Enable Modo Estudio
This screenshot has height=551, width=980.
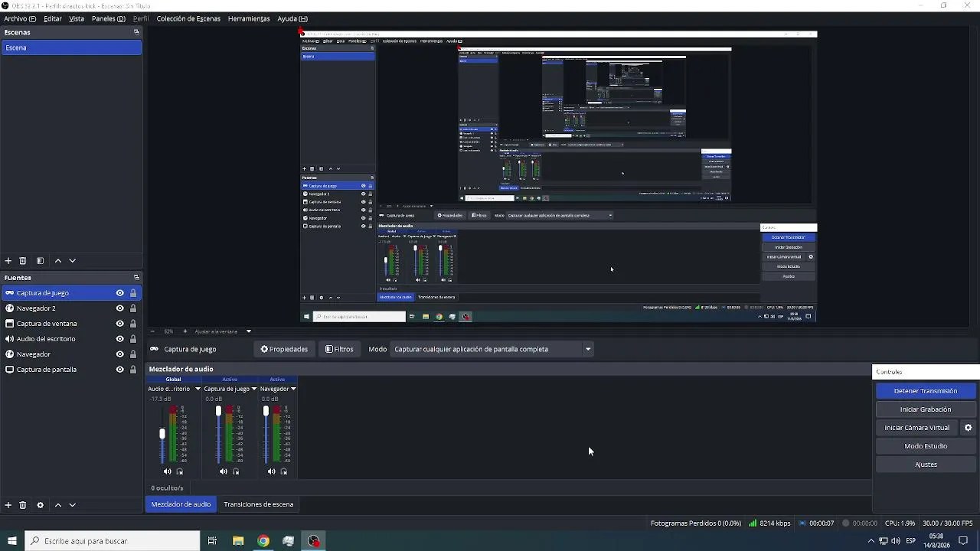pyautogui.click(x=926, y=446)
